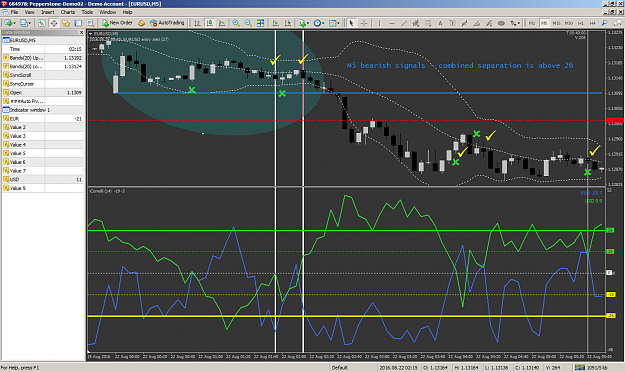Expand the profiles dropdown arrow
Image resolution: width=625 pixels, height=372 pixels.
coord(30,24)
